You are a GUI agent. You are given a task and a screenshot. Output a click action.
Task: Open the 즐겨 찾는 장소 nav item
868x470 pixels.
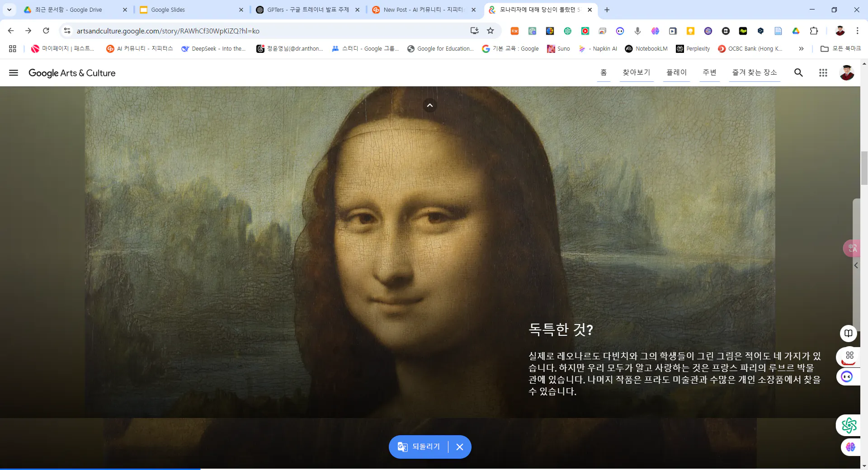755,72
